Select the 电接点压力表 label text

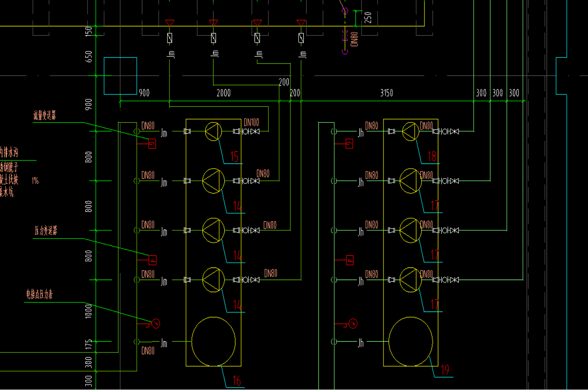tap(39, 295)
